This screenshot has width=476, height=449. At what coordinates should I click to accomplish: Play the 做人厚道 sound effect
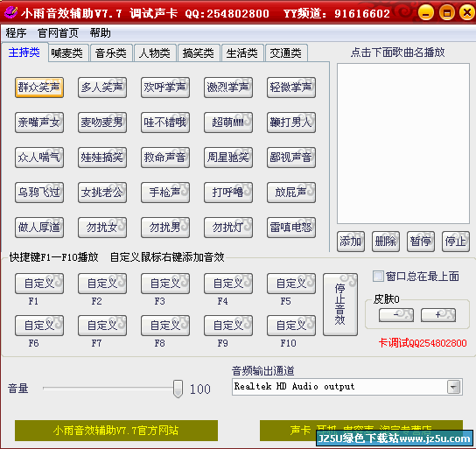39,227
